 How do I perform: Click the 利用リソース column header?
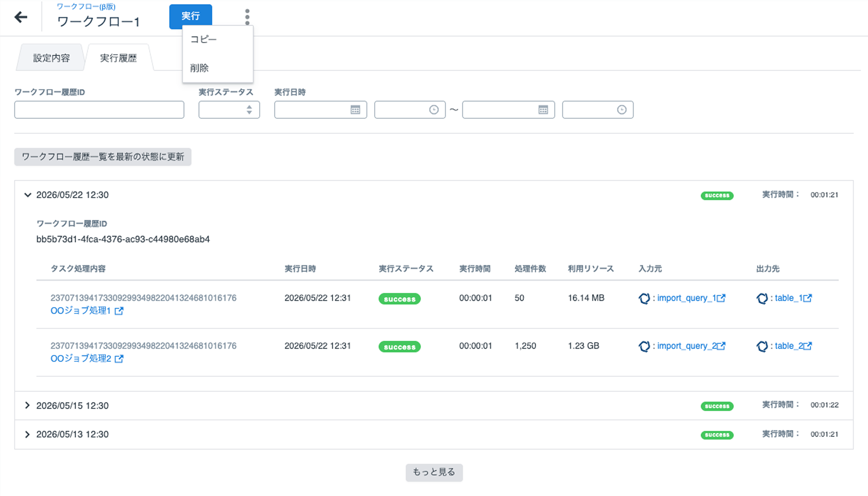pyautogui.click(x=590, y=268)
